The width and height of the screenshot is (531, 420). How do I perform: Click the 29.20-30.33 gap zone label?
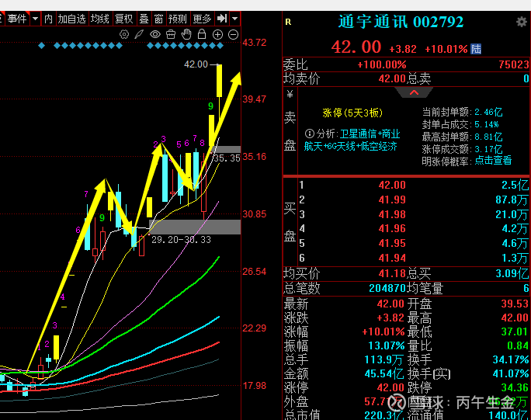(x=181, y=240)
